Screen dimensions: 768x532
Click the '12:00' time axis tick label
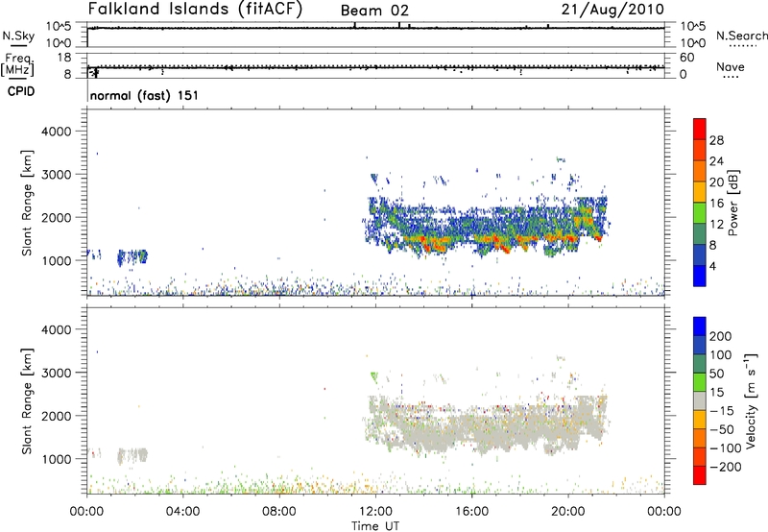point(375,512)
